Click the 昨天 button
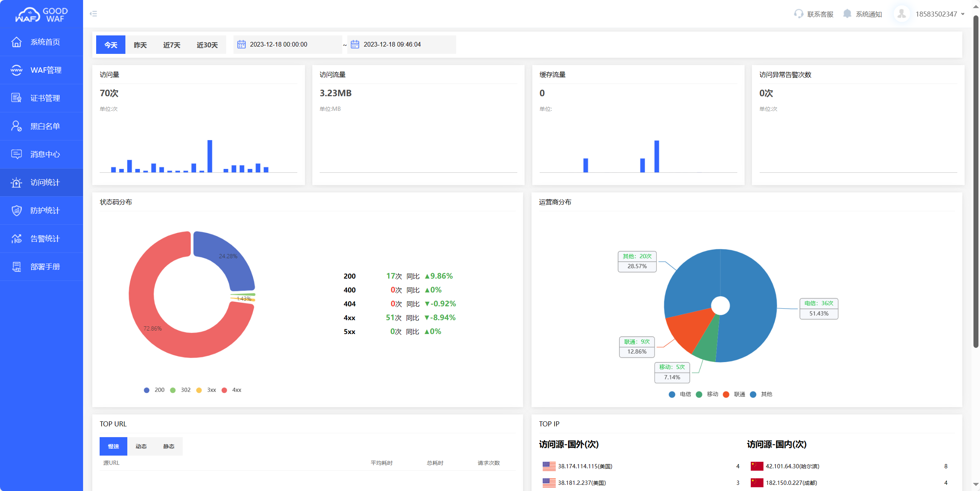The height and width of the screenshot is (491, 980). pyautogui.click(x=140, y=45)
